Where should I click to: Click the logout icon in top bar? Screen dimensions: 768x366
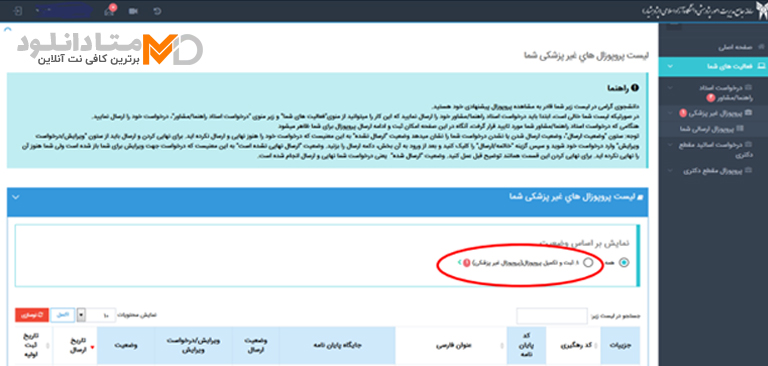pyautogui.click(x=18, y=11)
